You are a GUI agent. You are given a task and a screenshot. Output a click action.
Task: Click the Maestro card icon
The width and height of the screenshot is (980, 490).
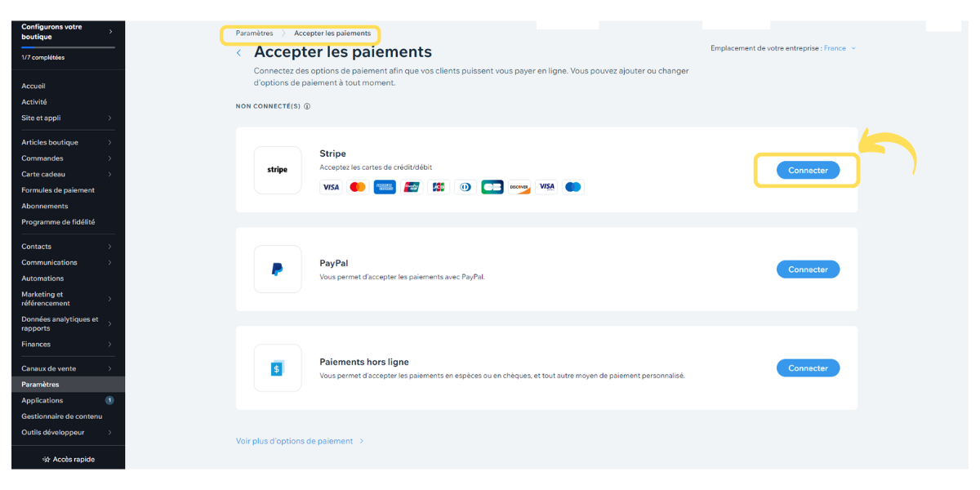click(573, 187)
